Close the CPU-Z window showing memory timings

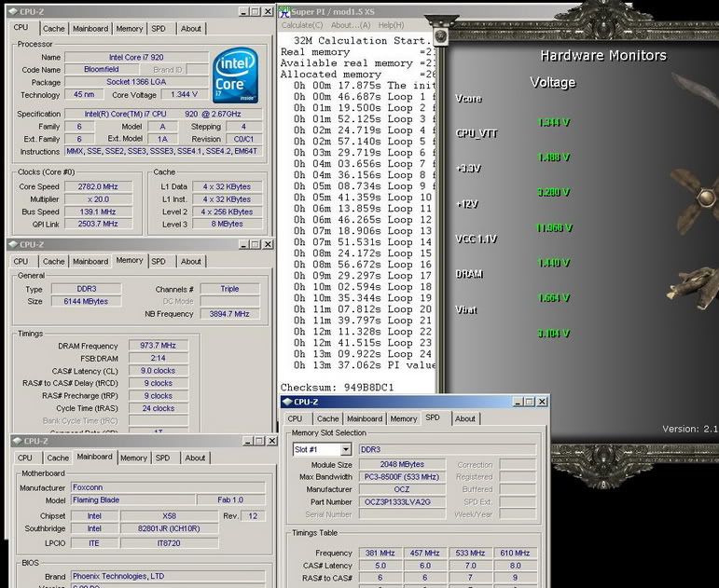[x=269, y=244]
